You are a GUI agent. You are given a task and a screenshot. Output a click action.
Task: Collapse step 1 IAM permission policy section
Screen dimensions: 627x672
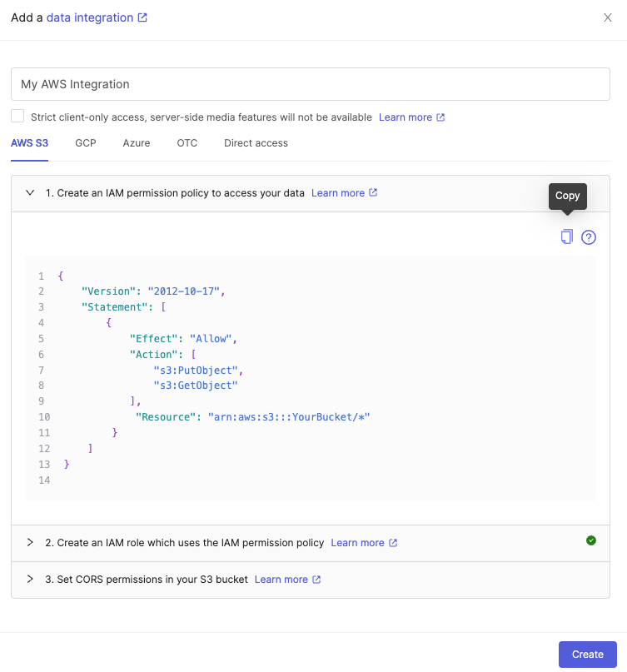tap(30, 193)
